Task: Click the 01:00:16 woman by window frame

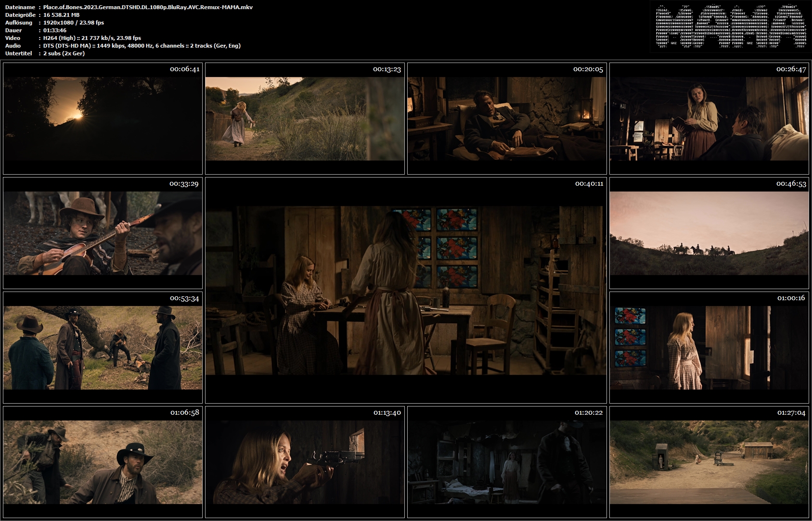Action: pyautogui.click(x=709, y=347)
